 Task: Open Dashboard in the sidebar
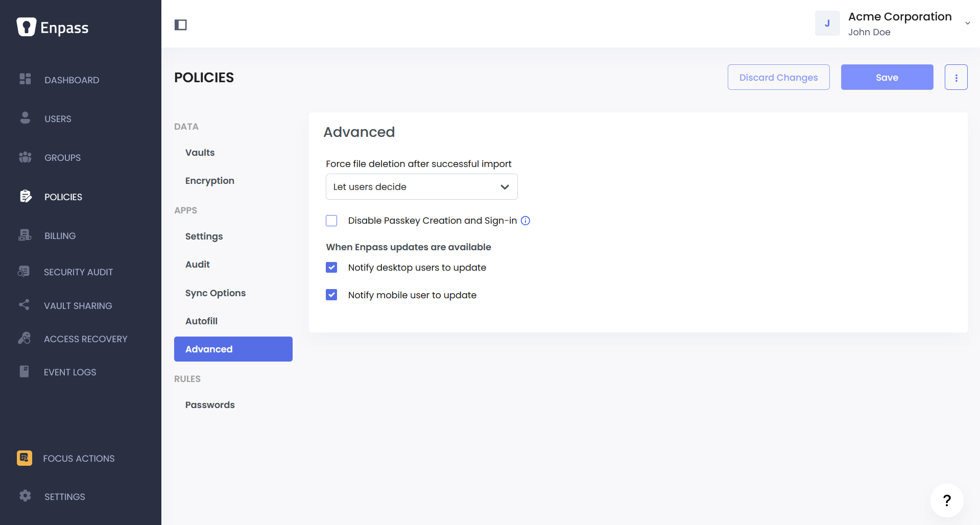pos(72,80)
